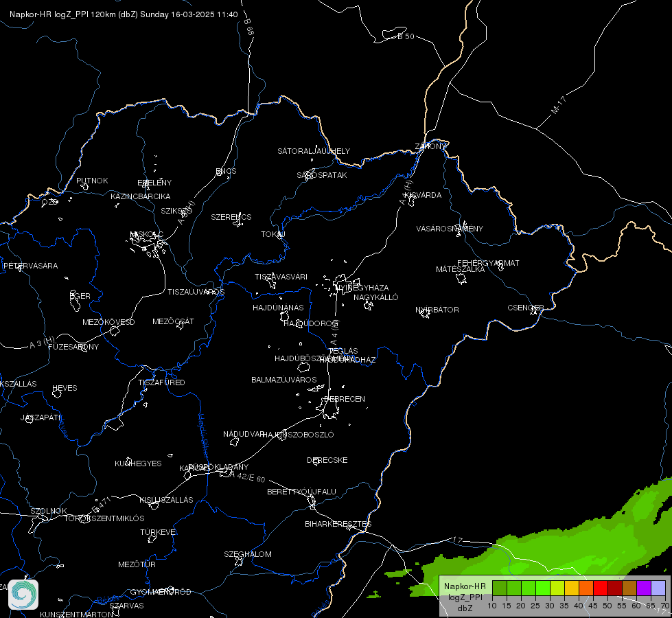Click the SÁROSPATAK city label
This screenshot has height=618, width=672.
(322, 175)
